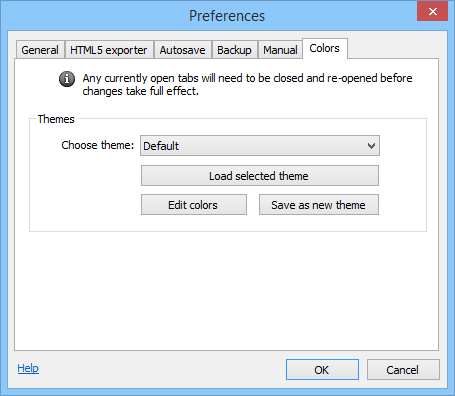Click Load selected theme button
Viewport: 455px width, 396px height.
pos(260,176)
